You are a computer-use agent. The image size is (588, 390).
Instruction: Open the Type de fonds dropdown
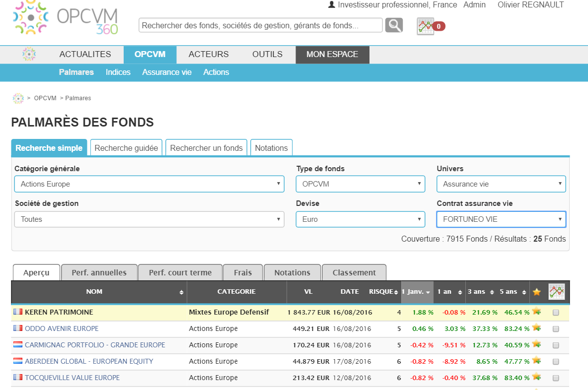361,184
